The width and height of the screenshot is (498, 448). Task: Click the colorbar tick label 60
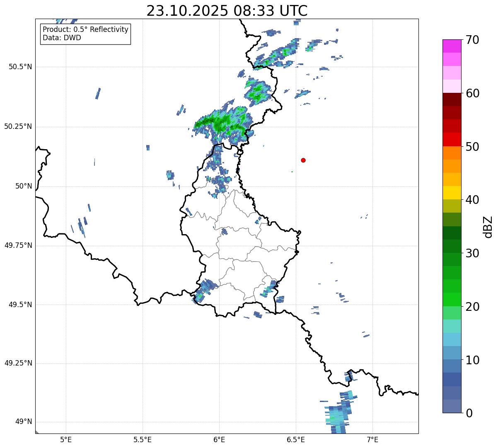[x=472, y=93]
